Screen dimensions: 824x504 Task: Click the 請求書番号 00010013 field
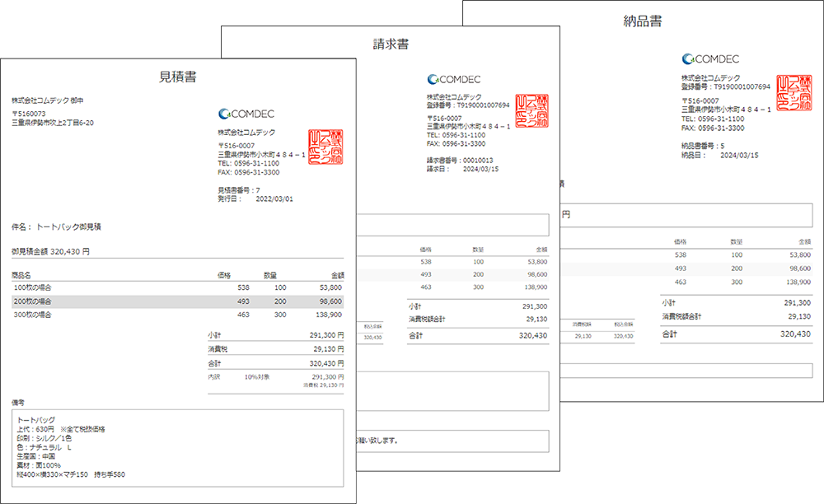point(460,162)
